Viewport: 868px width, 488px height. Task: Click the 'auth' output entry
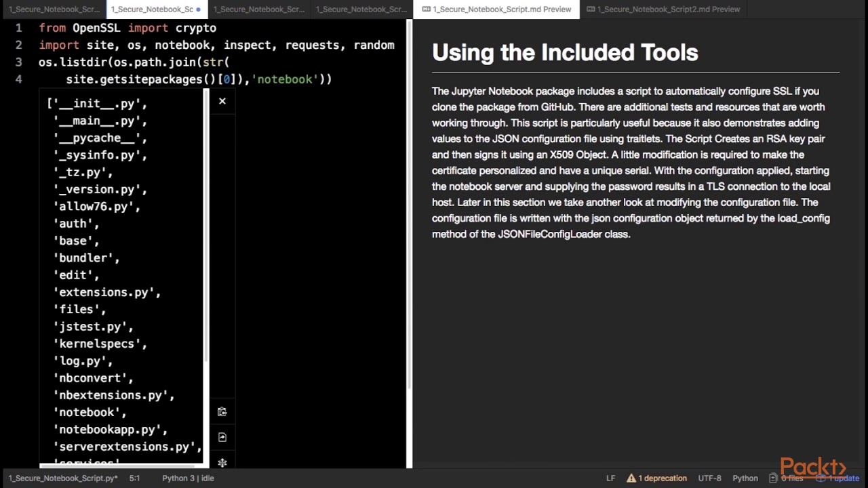[76, 224]
